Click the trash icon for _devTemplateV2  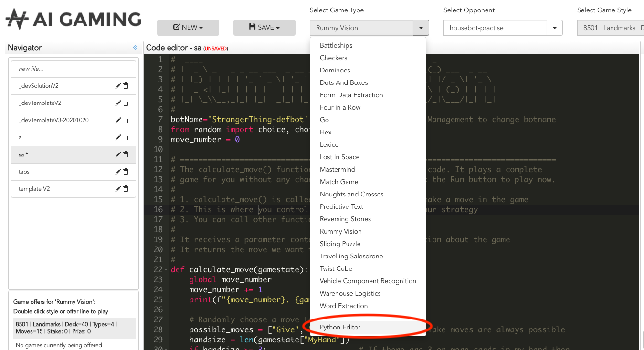tap(126, 103)
